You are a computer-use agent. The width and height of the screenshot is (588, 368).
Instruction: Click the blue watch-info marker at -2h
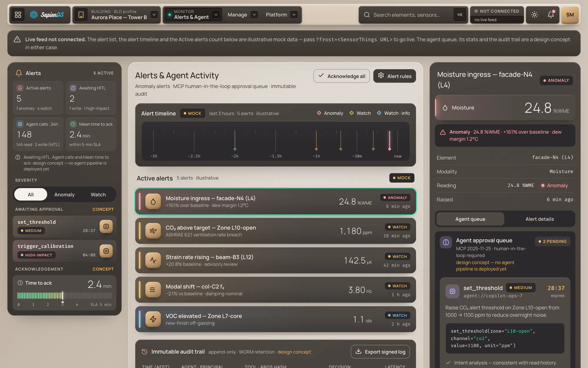point(235,149)
